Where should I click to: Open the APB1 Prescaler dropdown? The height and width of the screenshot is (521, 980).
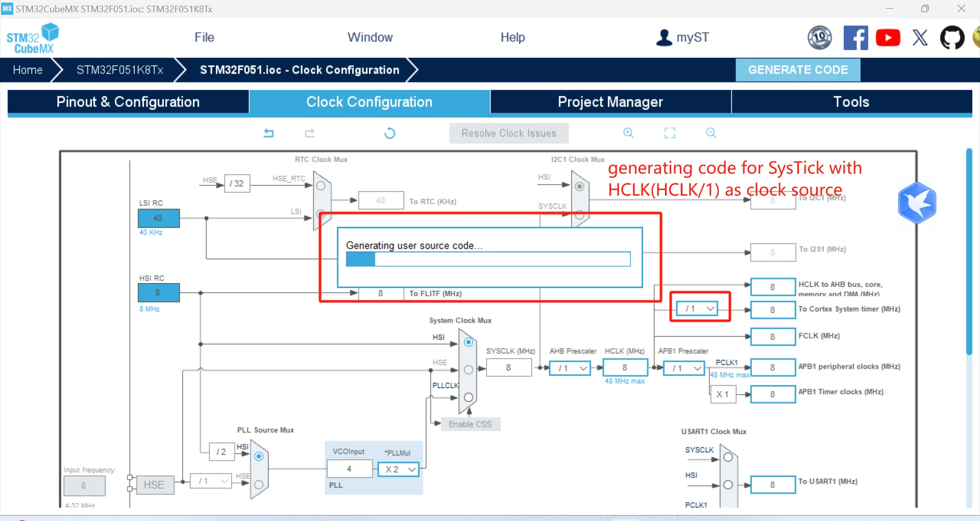pyautogui.click(x=684, y=368)
